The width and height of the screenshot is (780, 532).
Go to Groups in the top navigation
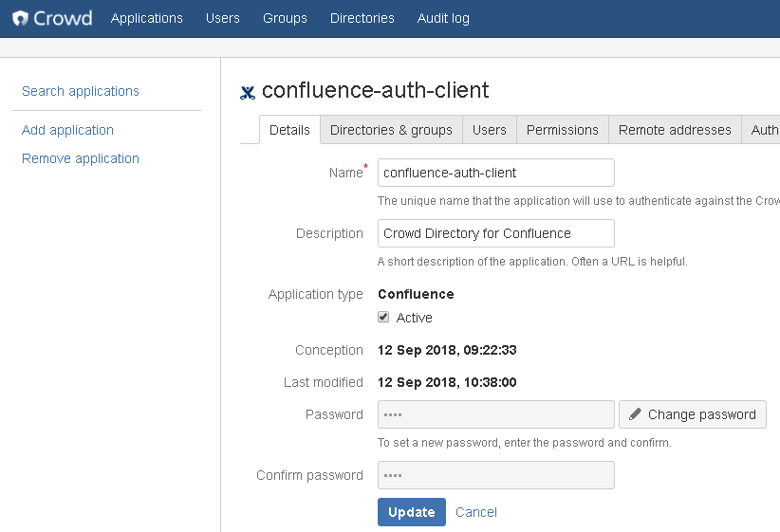285,18
